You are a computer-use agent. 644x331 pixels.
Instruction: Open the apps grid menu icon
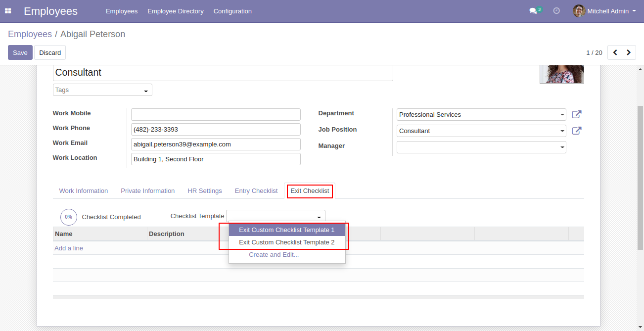[8, 11]
